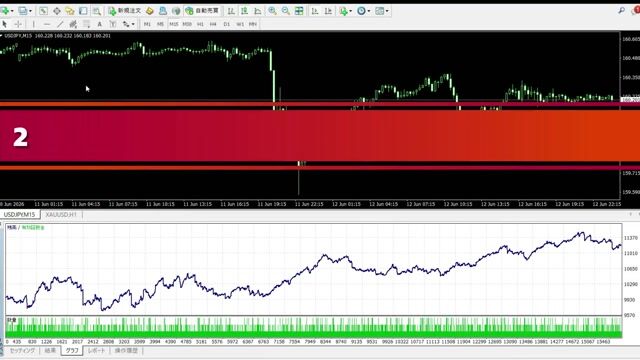Open the indicators list dropdown
This screenshot has width=640, height=360.
click(345, 11)
